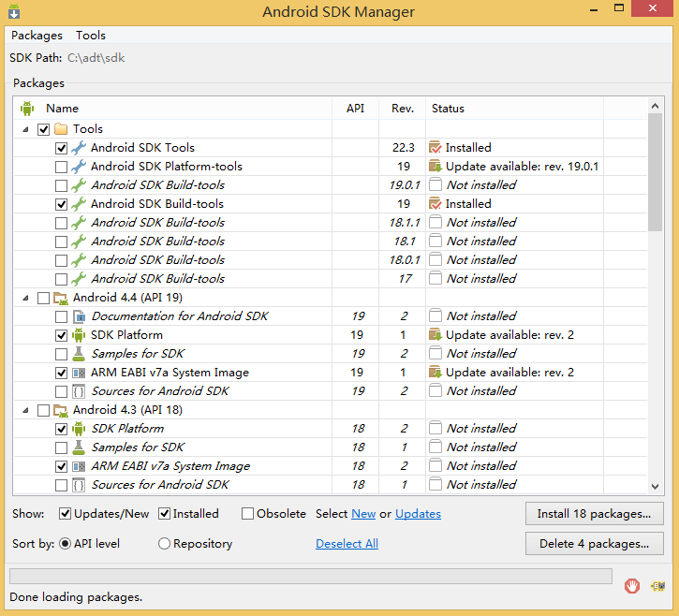Click the Installed status icon for Android SDK Tools

point(435,148)
